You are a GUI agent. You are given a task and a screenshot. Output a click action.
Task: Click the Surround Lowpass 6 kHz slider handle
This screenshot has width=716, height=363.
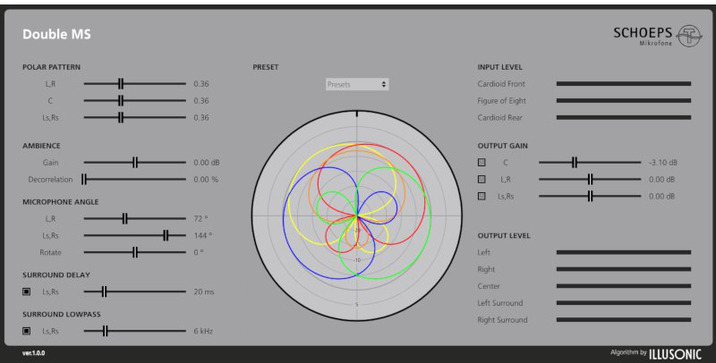point(105,331)
